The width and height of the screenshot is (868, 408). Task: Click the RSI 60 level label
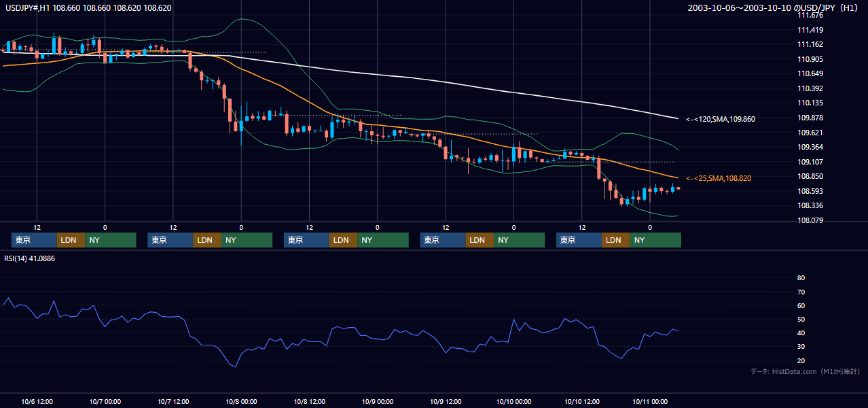[x=801, y=305]
